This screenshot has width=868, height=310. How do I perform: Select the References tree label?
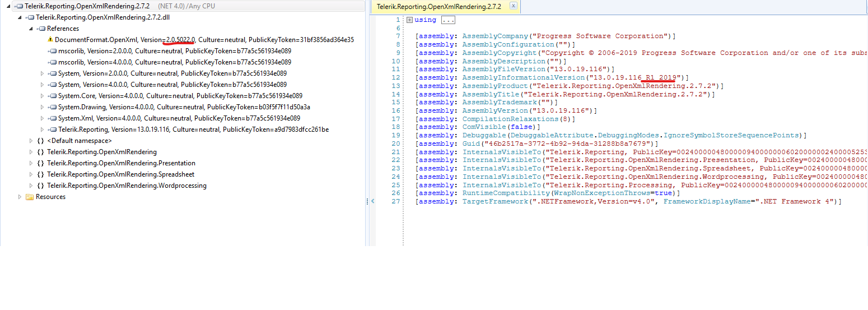pyautogui.click(x=63, y=29)
